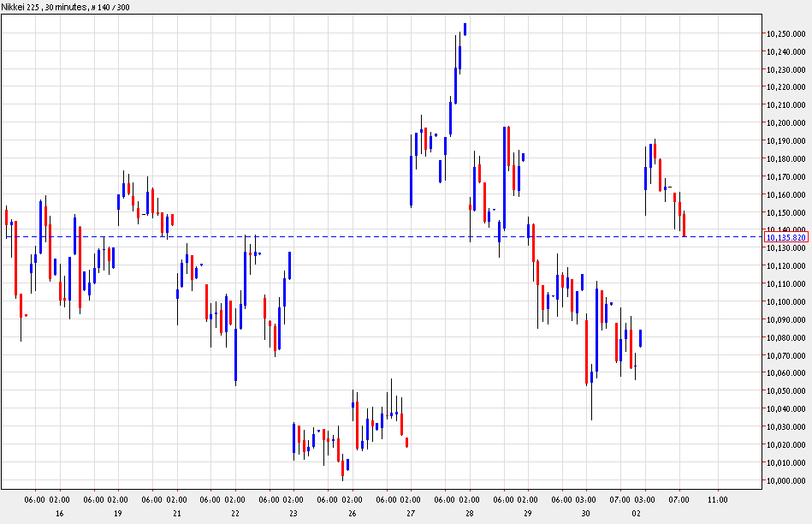
Task: Select date label 27 on time axis
Action: pyautogui.click(x=411, y=513)
